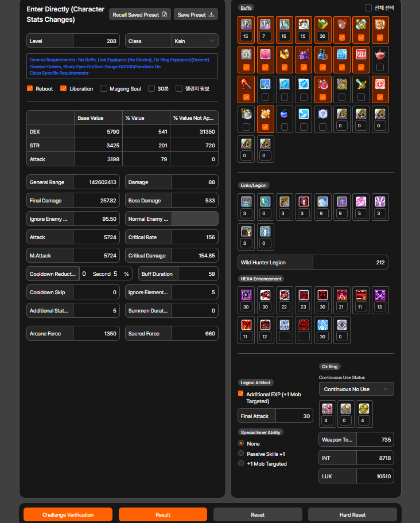Image resolution: width=420 pixels, height=523 pixels.
Task: Select the blue apple buff icon
Action: pyautogui.click(x=284, y=114)
